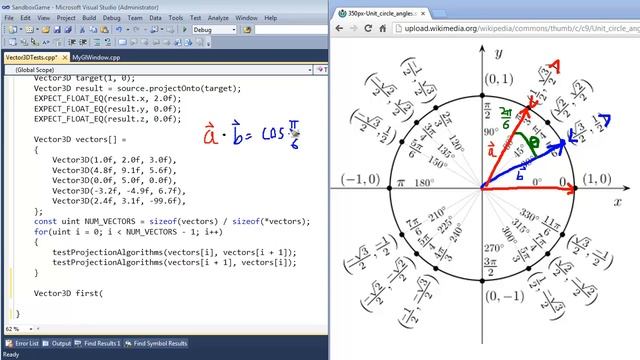This screenshot has height=360, width=640.
Task: Open the Team menu
Action: click(x=135, y=18)
